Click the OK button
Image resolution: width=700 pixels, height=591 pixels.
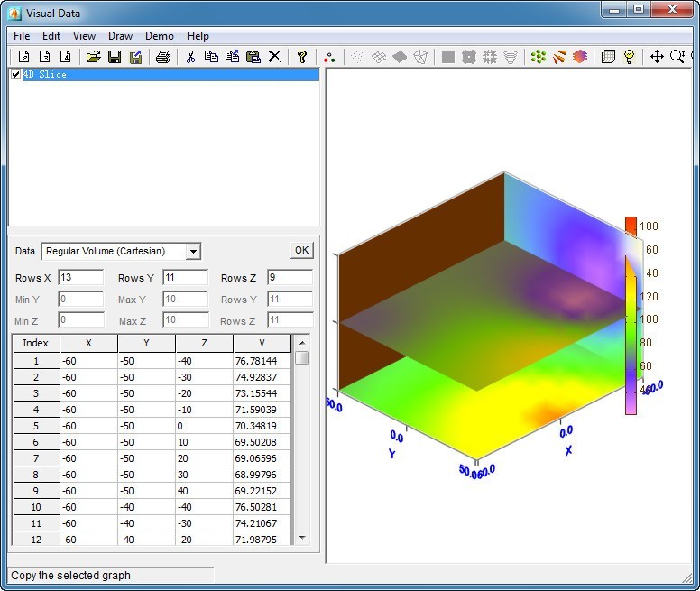[x=301, y=251]
